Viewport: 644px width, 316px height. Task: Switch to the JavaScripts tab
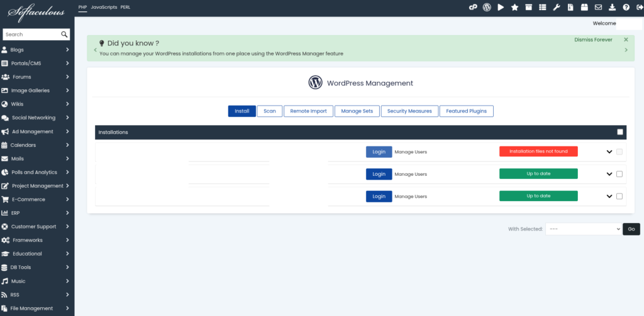point(104,8)
